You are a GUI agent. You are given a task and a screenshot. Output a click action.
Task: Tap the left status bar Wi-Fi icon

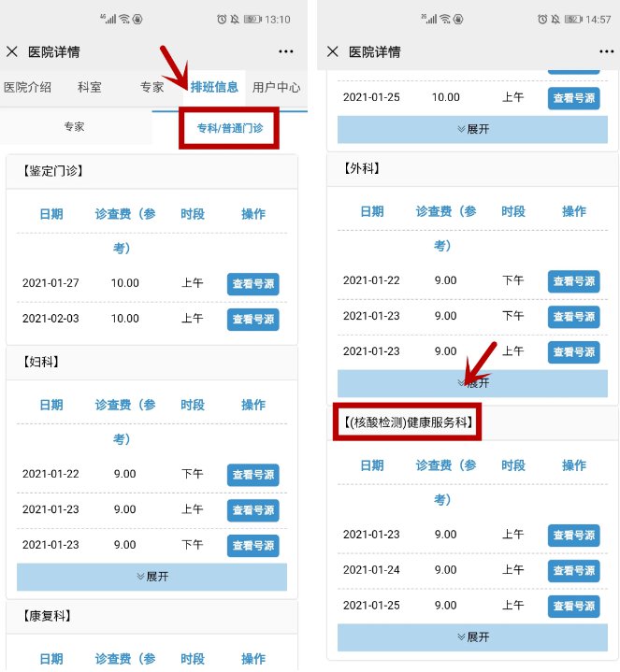pyautogui.click(x=124, y=19)
